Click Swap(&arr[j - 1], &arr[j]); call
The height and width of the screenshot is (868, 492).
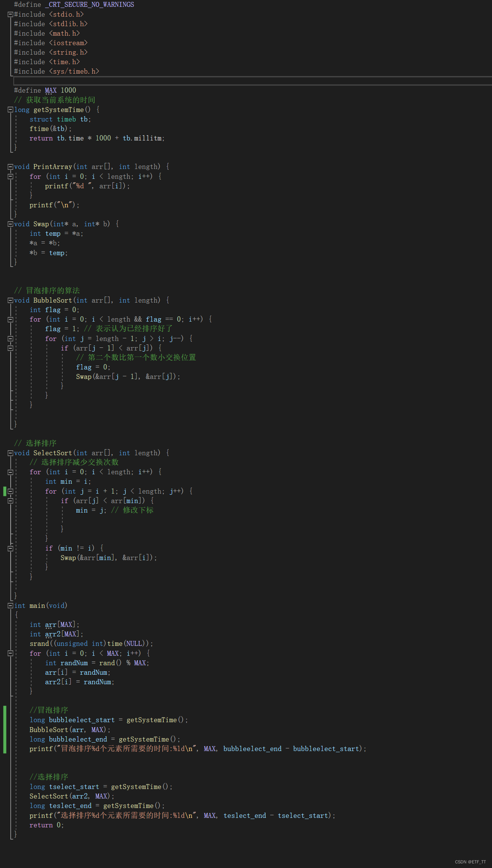point(128,377)
